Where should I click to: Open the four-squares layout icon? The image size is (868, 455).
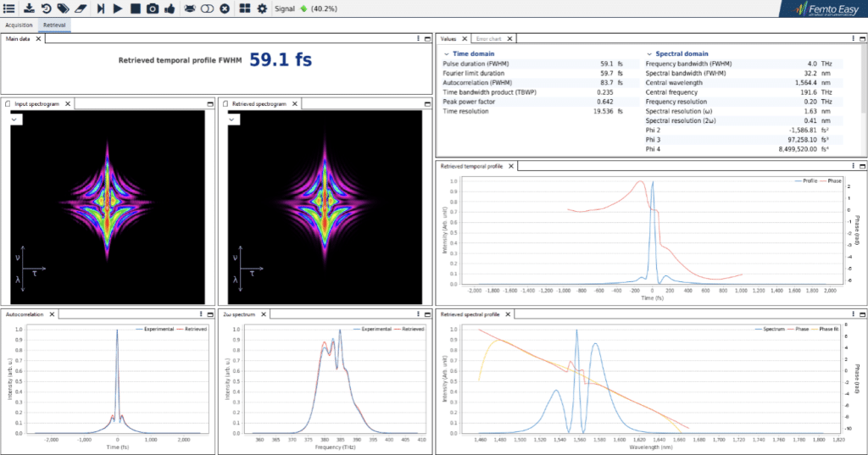click(x=245, y=8)
